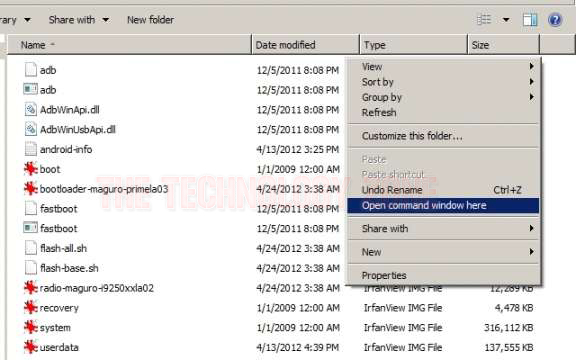The width and height of the screenshot is (576, 360).
Task: Select the boot file name
Action: (50, 169)
